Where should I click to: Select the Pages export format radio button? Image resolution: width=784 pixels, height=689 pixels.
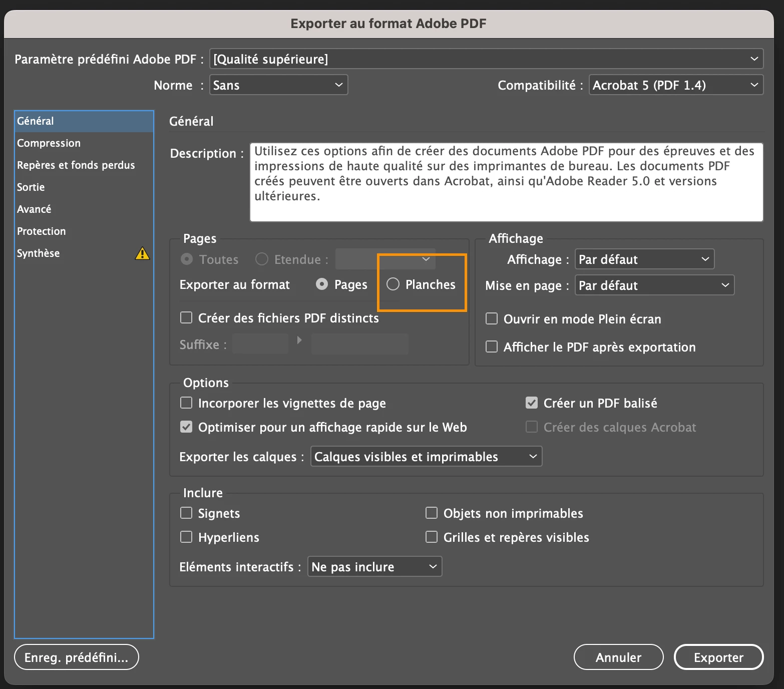point(322,284)
